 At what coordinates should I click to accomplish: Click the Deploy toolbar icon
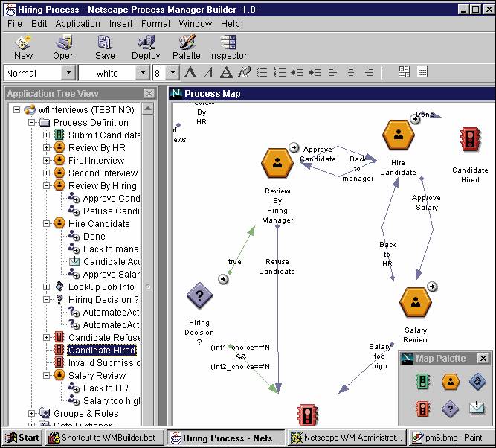click(146, 46)
